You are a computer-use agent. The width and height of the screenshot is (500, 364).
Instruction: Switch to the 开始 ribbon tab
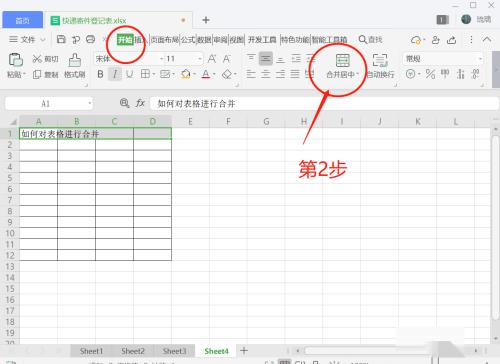(125, 40)
